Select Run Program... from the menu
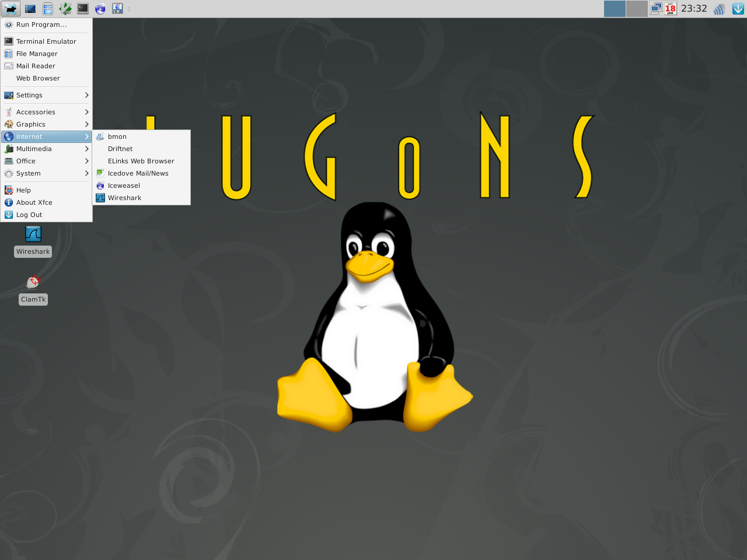The height and width of the screenshot is (560, 747). (46, 24)
